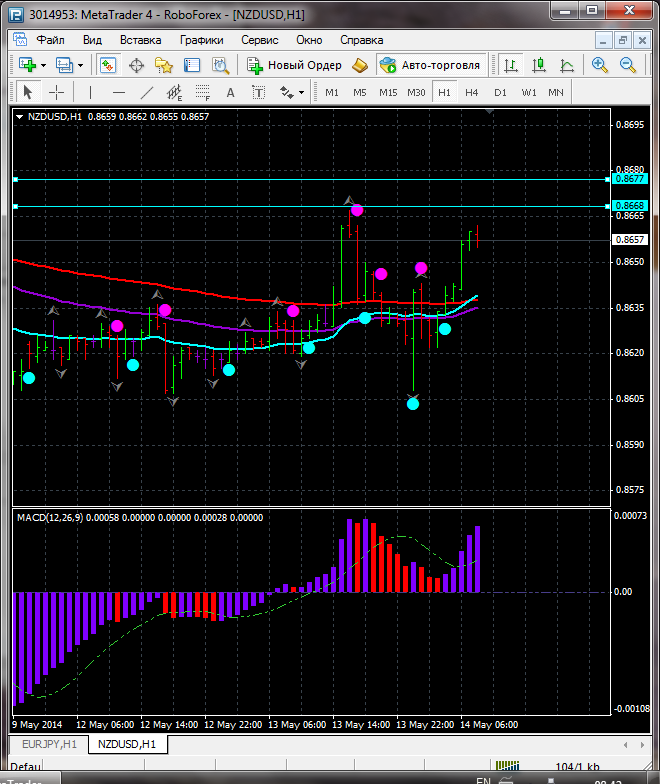This screenshot has height=784, width=660.
Task: Click the zoom in magnifier
Action: tap(600, 65)
